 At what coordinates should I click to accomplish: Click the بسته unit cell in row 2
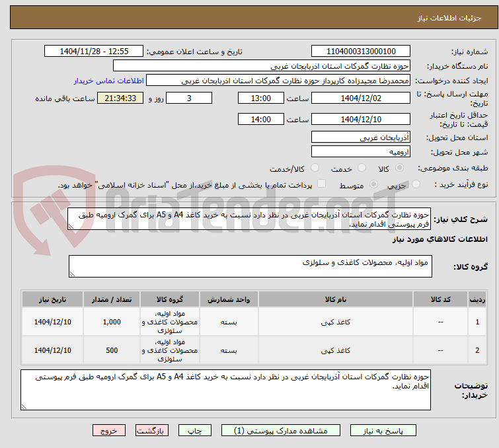(x=229, y=350)
